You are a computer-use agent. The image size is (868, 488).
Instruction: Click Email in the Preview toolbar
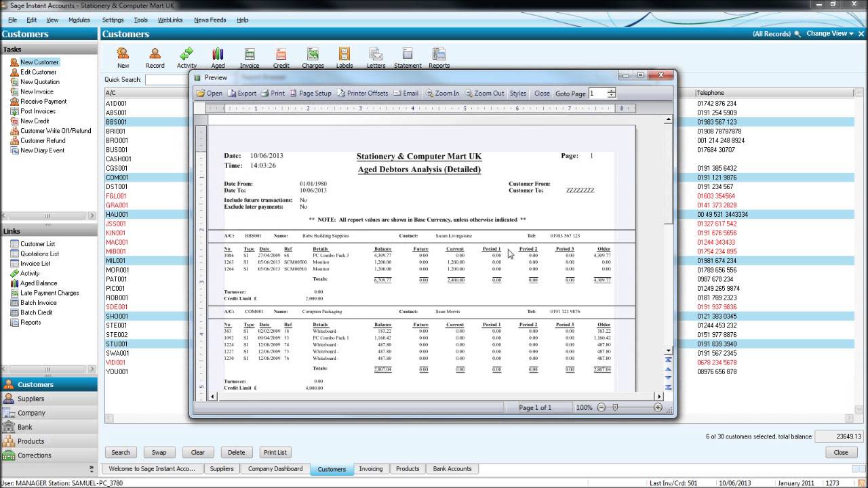tap(406, 94)
